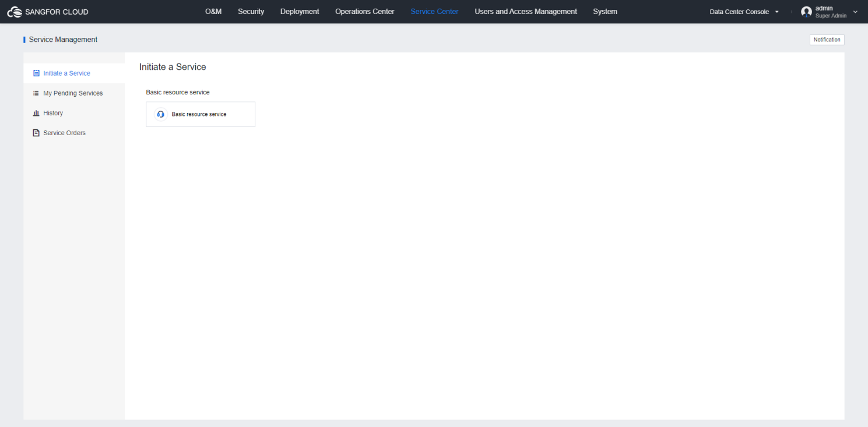Image resolution: width=868 pixels, height=427 pixels.
Task: Open the System menu
Action: click(605, 12)
